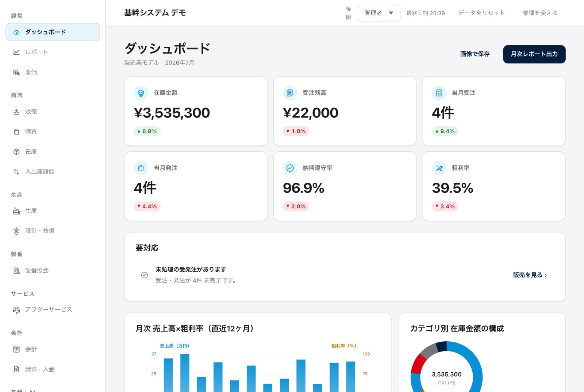Select 販売 in the sidebar
Image resolution: width=584 pixels, height=392 pixels.
tap(53, 112)
